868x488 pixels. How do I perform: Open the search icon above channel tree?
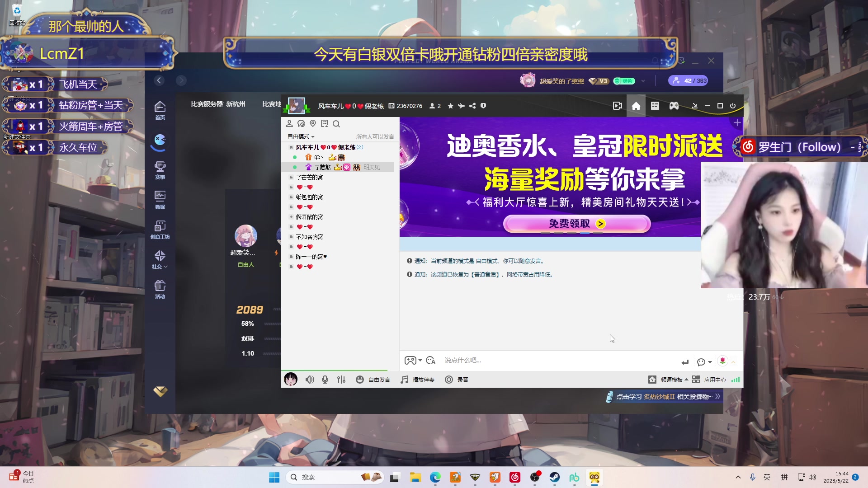click(336, 124)
